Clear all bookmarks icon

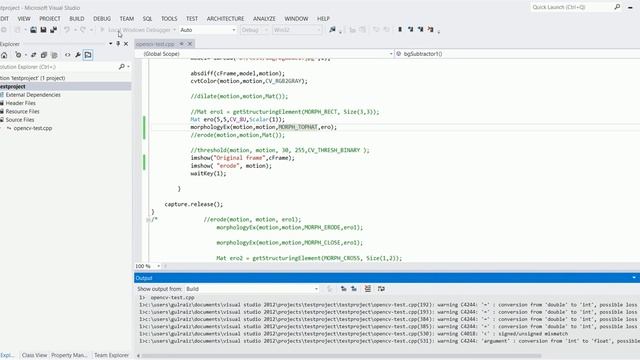pos(431,29)
